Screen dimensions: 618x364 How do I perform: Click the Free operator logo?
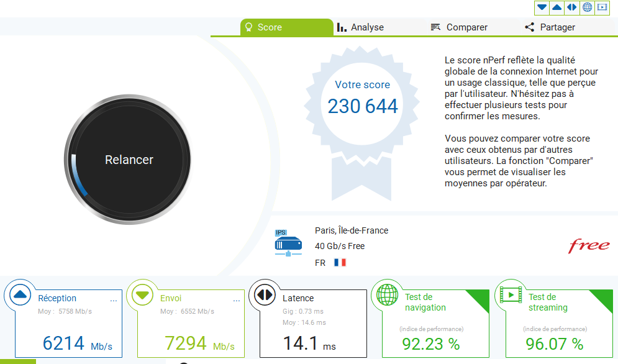(x=589, y=246)
